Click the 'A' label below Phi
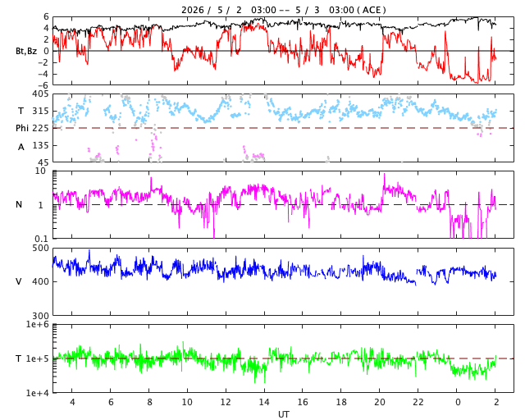The height and width of the screenshot is (420, 525). (x=21, y=147)
